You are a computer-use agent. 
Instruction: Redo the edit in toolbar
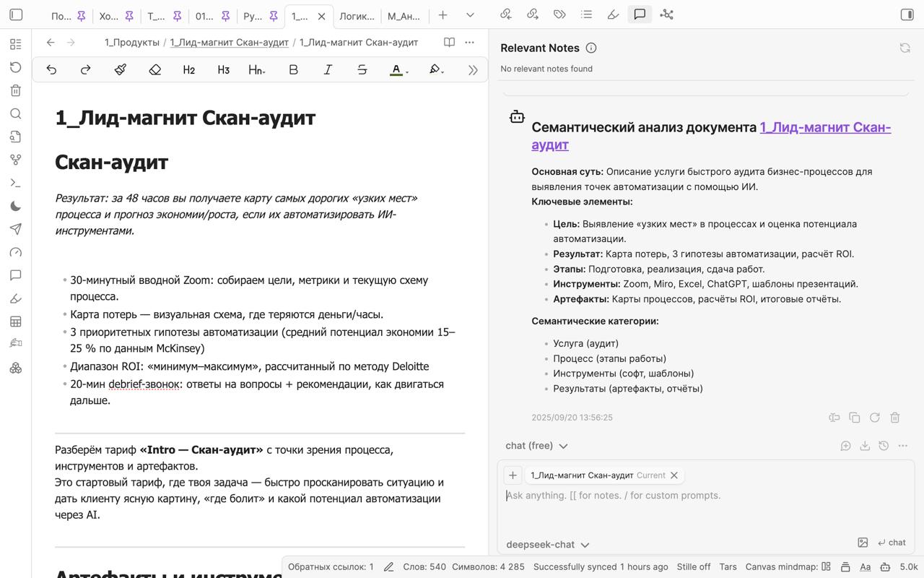86,69
